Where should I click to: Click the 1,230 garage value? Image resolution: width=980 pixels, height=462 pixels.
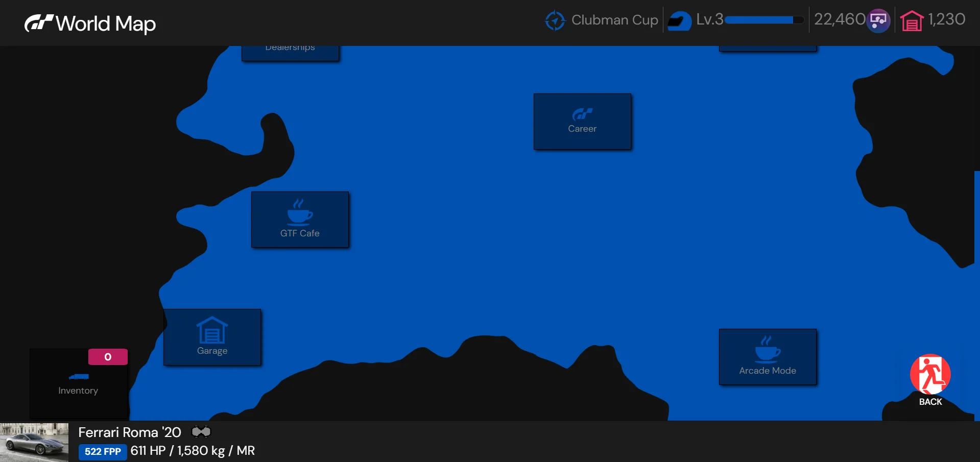947,19
